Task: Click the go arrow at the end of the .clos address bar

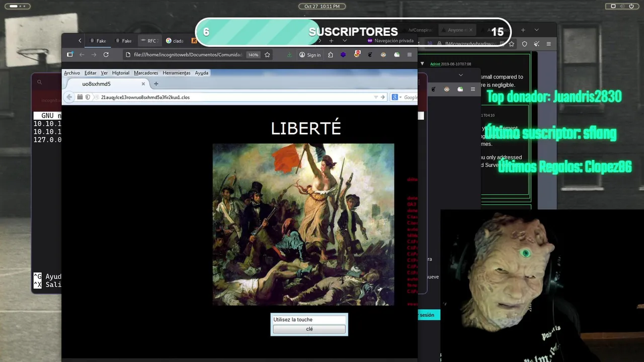Action: click(x=383, y=97)
